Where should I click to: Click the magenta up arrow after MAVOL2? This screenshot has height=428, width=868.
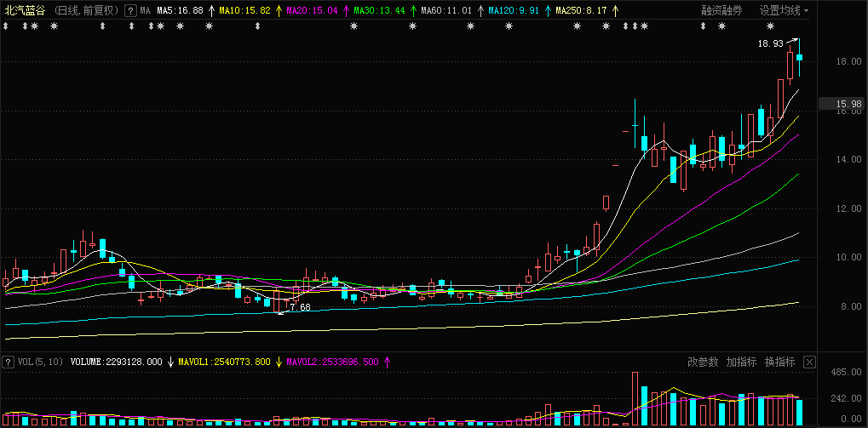388,362
